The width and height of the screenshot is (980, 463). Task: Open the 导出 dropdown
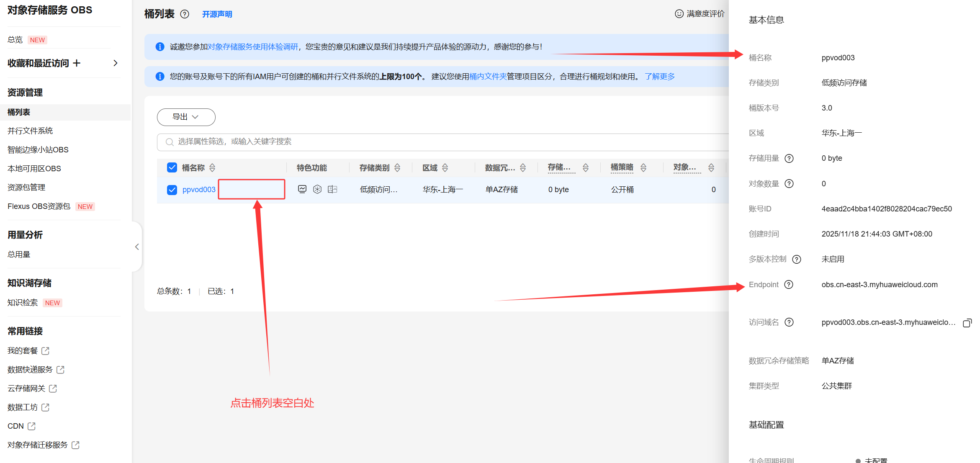(x=186, y=117)
